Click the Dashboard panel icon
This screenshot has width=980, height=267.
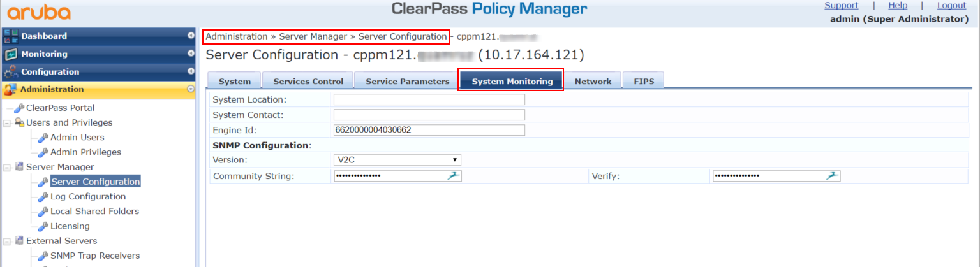point(11,36)
